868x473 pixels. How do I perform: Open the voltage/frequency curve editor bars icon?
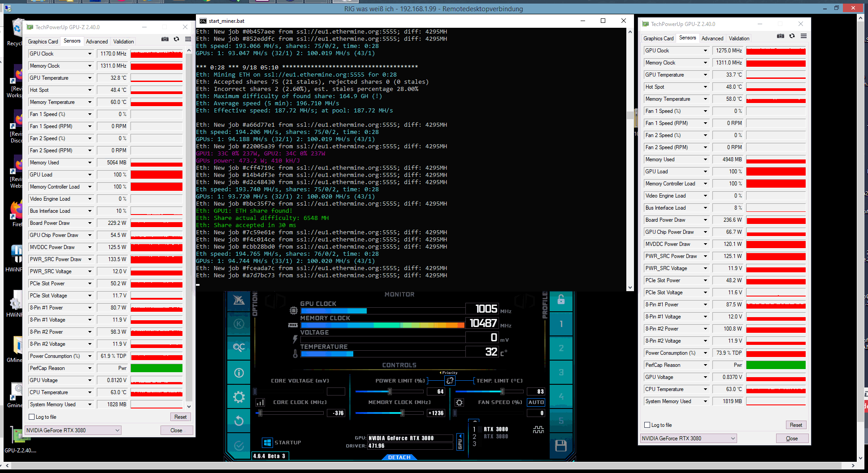(260, 402)
